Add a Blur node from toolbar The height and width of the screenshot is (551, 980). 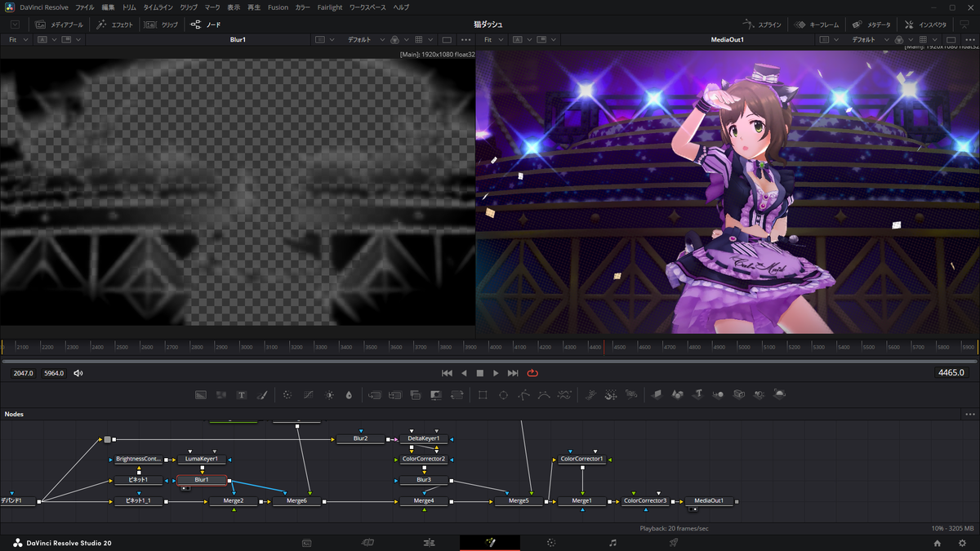(349, 395)
